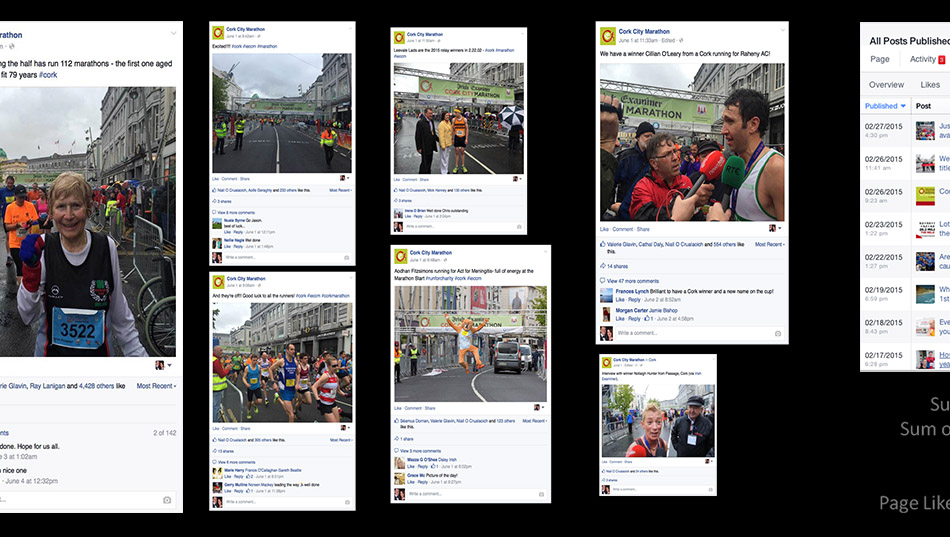Click the shares icon beside 14 shares
950x537 pixels.
pyautogui.click(x=603, y=266)
